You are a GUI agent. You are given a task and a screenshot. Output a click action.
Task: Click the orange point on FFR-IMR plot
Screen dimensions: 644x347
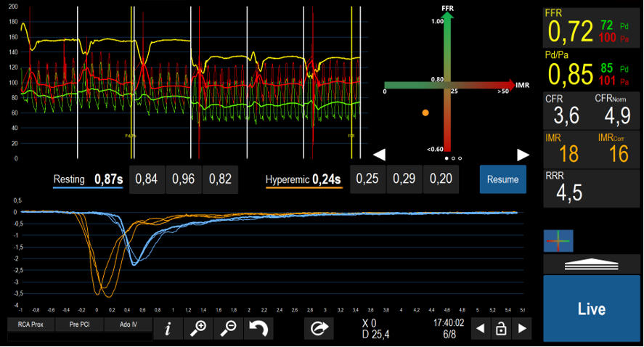click(x=425, y=113)
